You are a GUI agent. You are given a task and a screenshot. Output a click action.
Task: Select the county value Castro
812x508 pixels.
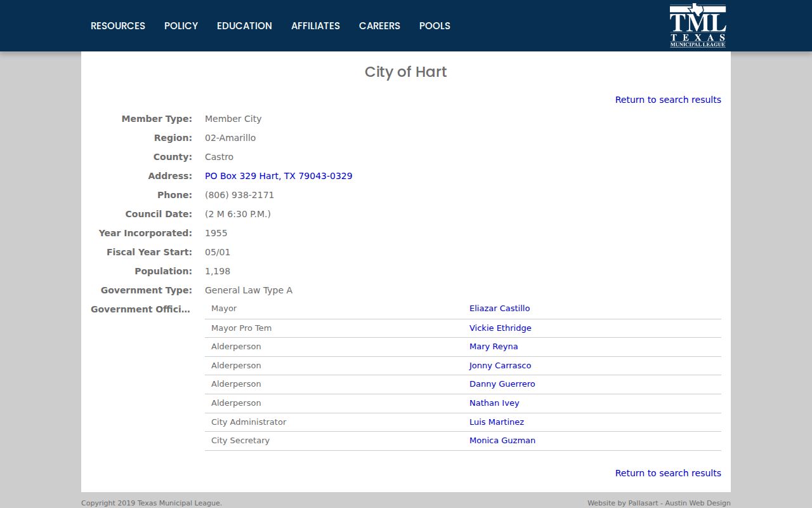[219, 157]
